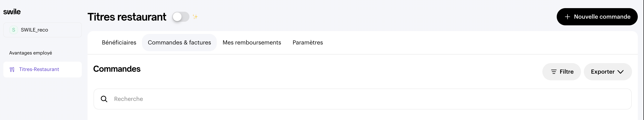Click the Avantages employé section label
Viewport: 644px width, 120px height.
click(x=30, y=53)
